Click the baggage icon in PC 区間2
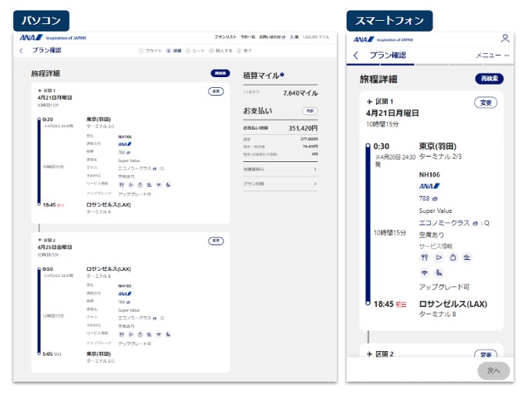Screen dimensions: 532x395 click(x=140, y=335)
